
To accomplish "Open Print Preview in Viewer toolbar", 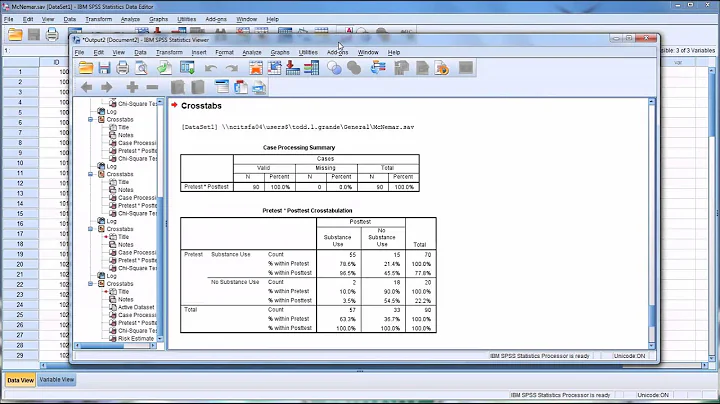I will 141,68.
